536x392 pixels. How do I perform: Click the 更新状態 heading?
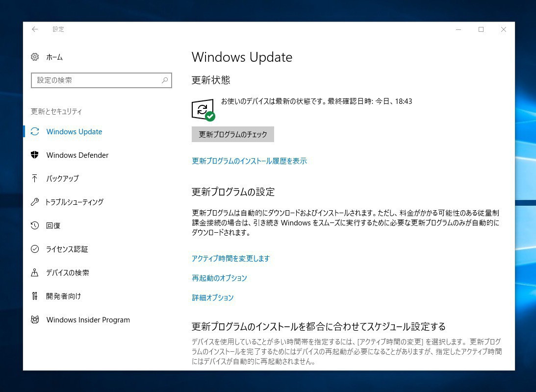211,80
